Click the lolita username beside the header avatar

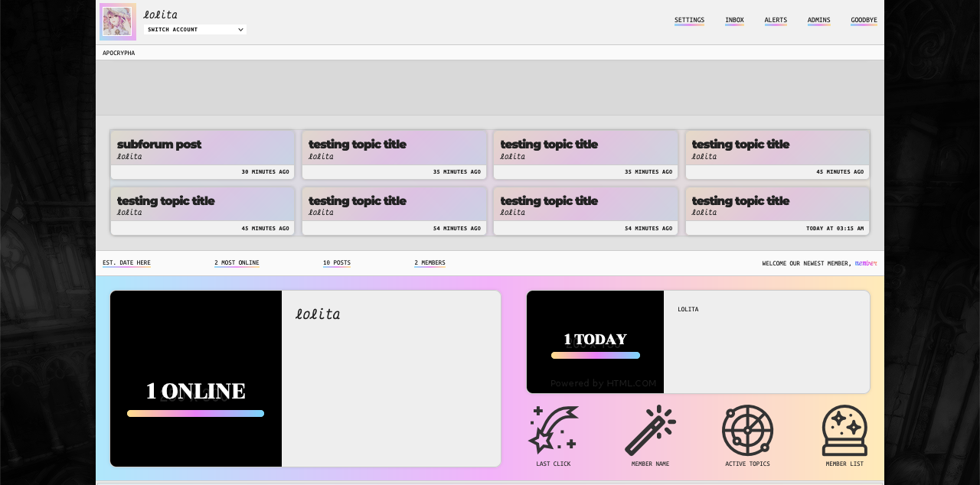(161, 15)
